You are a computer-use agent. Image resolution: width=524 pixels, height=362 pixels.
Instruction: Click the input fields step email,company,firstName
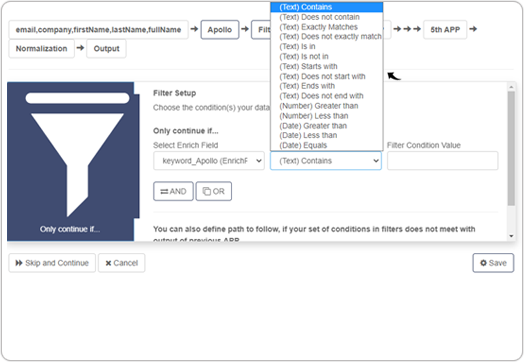(x=98, y=30)
